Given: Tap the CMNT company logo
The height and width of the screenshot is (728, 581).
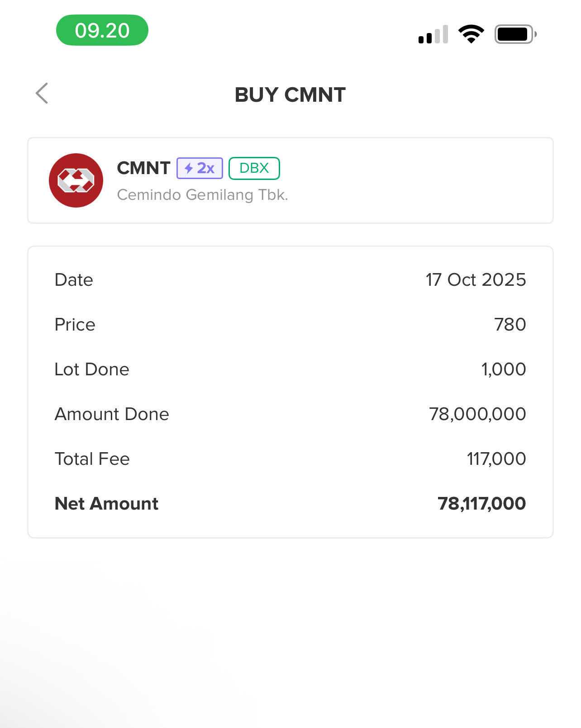Looking at the screenshot, I should pyautogui.click(x=76, y=180).
